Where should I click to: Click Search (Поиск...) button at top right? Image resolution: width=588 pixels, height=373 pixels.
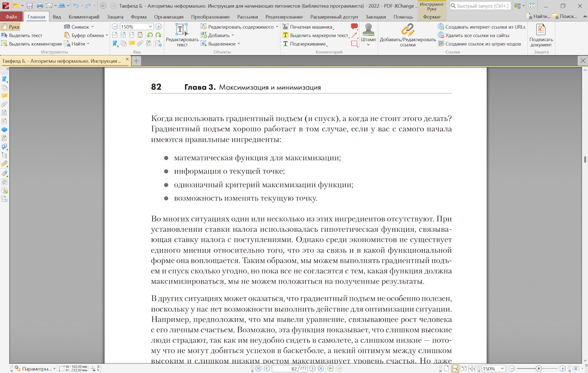[x=564, y=16]
